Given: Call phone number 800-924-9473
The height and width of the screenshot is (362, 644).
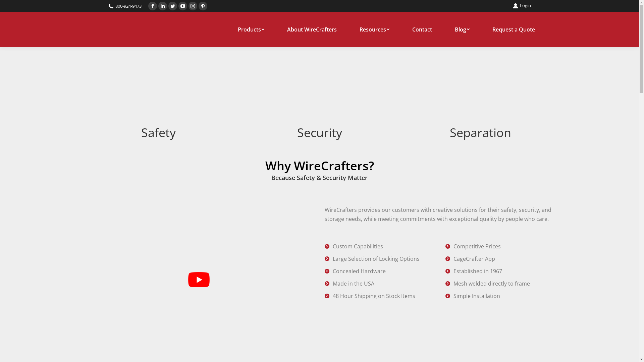Looking at the screenshot, I should point(125,6).
